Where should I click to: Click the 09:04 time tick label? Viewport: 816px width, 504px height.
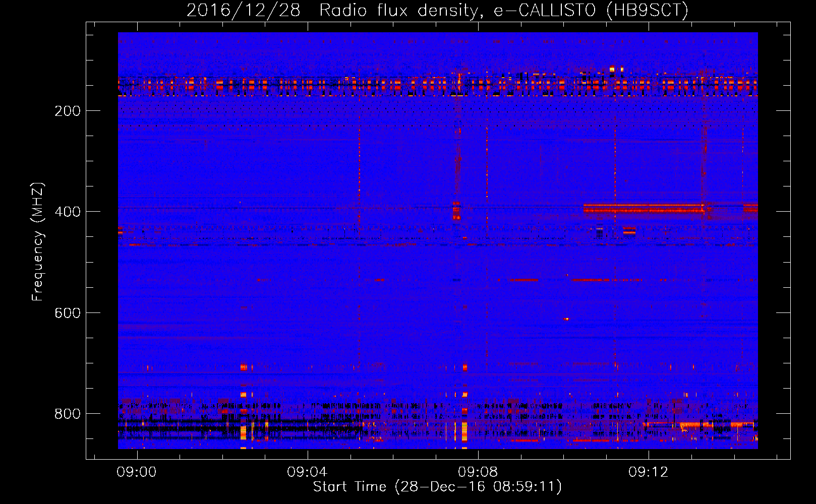307,472
